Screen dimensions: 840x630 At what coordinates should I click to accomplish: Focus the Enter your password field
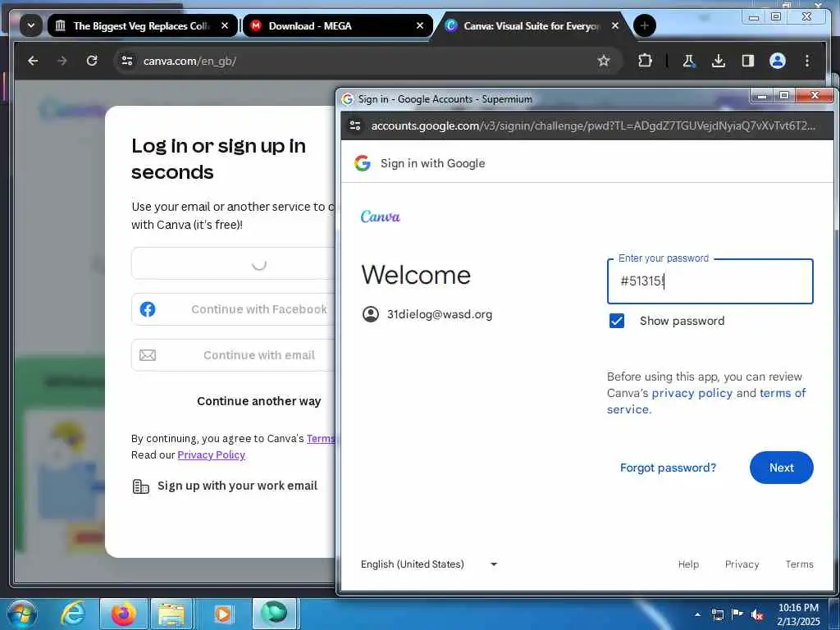click(x=710, y=282)
